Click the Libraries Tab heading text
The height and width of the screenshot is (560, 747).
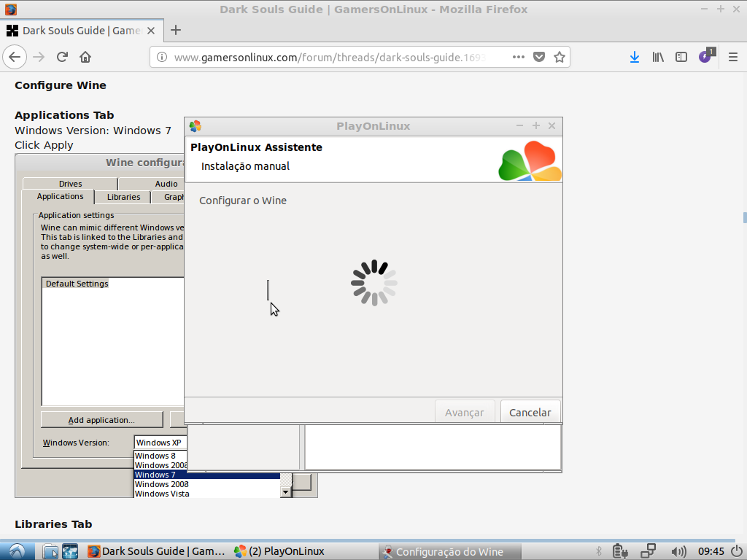(x=53, y=524)
